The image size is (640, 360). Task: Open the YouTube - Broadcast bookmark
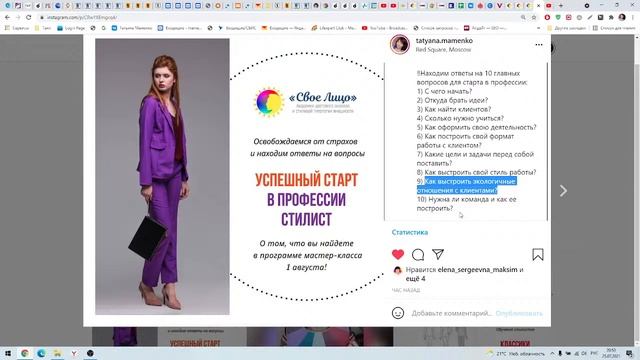click(384, 28)
